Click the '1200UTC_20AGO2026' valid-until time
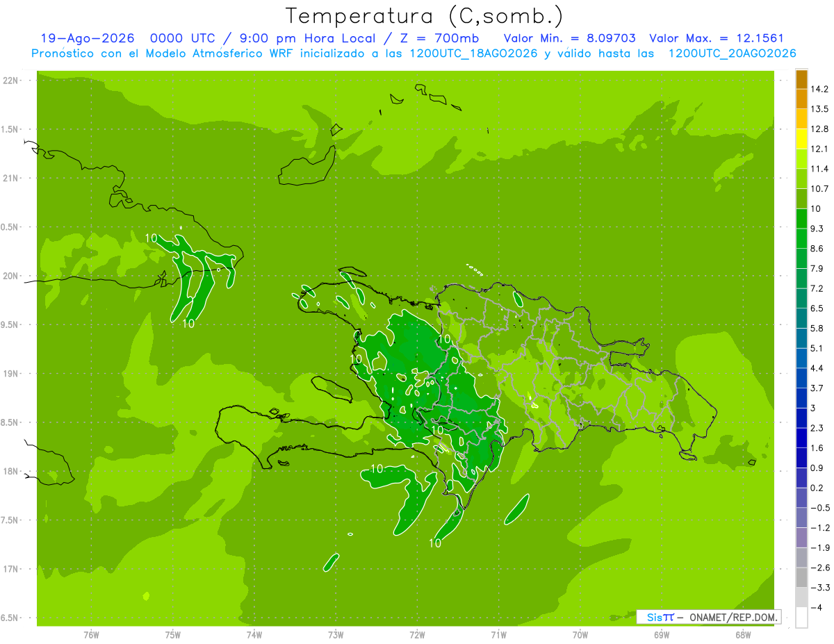Screen dimensions: 834x644 click(732, 53)
